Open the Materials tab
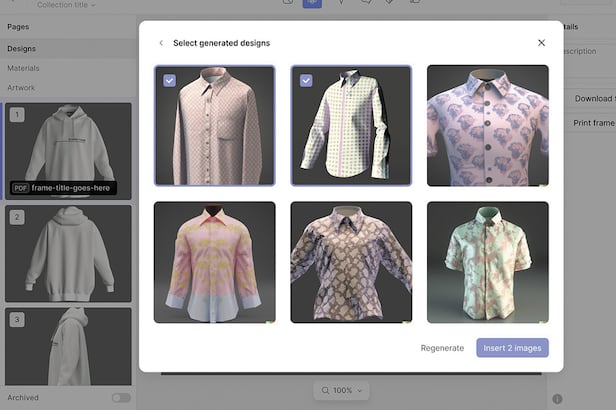Screen dimensions: 616x410 click(x=23, y=68)
